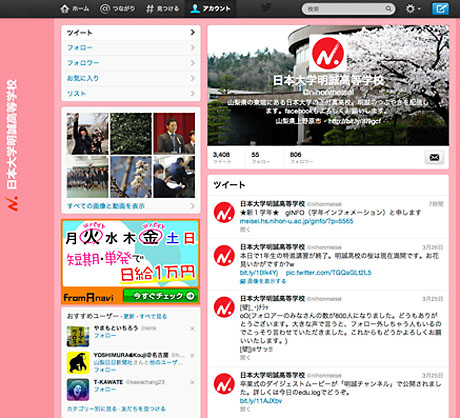Open photo of man in suit
Image resolution: width=460 pixels, height=418 pixels.
coord(174,134)
